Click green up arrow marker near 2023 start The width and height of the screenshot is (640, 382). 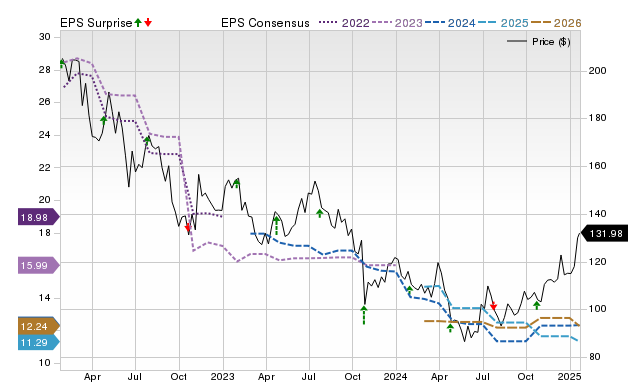coord(236,183)
